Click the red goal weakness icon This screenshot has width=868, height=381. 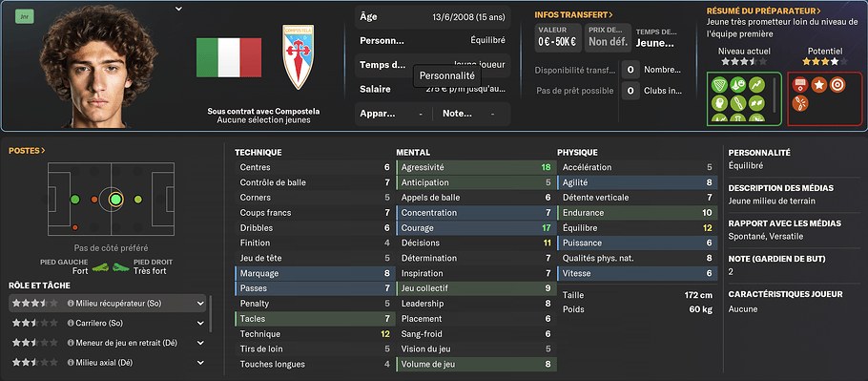[x=800, y=85]
